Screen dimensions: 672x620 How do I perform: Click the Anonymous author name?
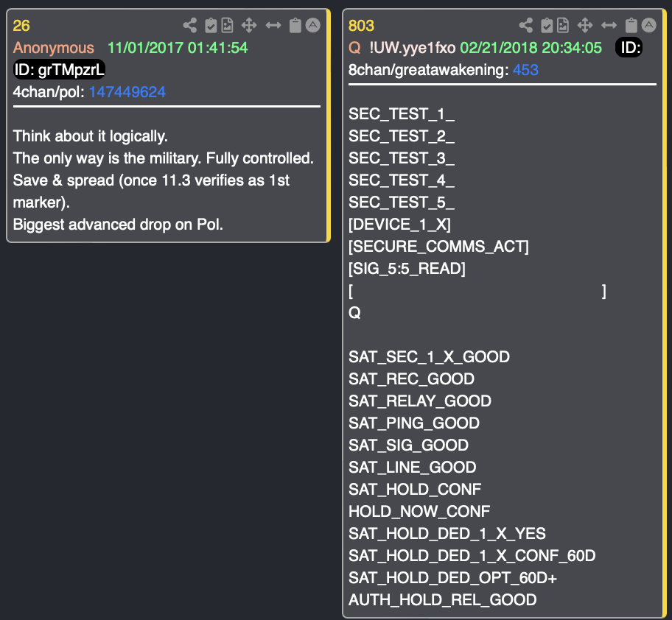coord(54,48)
